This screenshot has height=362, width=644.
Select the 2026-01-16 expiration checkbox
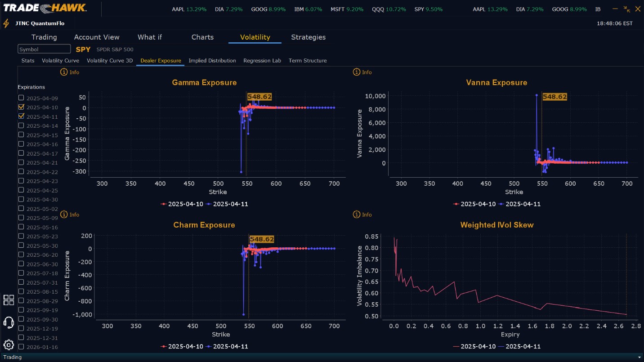click(21, 347)
